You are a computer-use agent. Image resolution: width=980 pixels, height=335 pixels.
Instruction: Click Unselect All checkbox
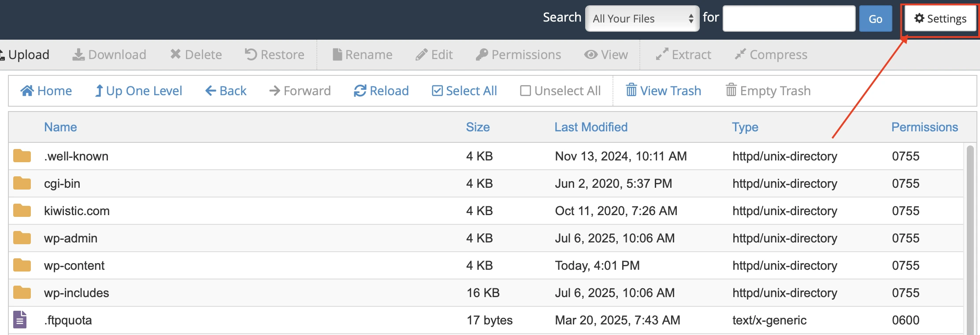[561, 91]
